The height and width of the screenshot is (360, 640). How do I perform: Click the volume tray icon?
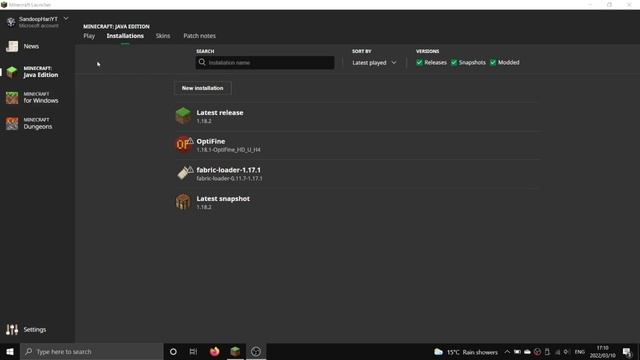566,352
